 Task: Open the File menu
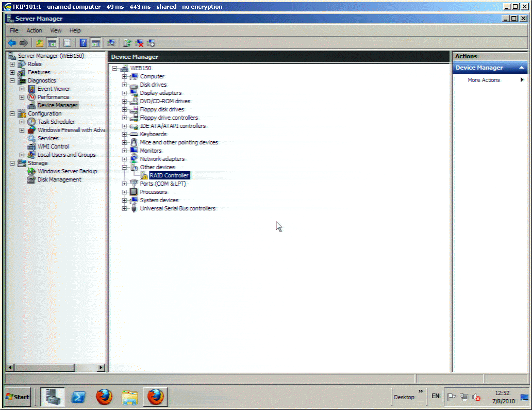(14, 30)
